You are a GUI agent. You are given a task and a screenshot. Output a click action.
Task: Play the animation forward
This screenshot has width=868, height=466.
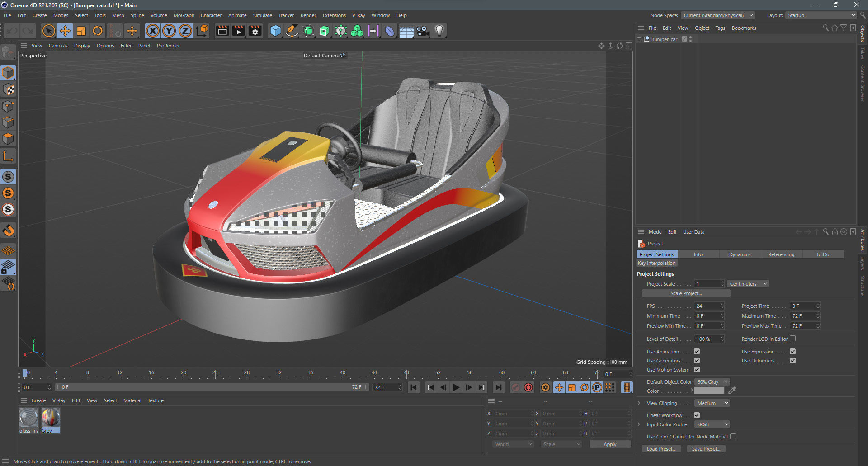coord(456,387)
